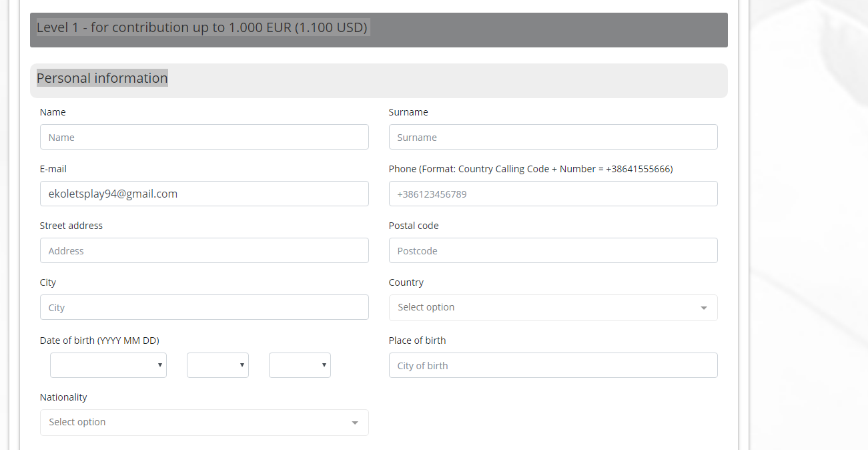Expand the Nationality select dropdown
Viewport: 868px width, 450px height.
pyautogui.click(x=204, y=423)
